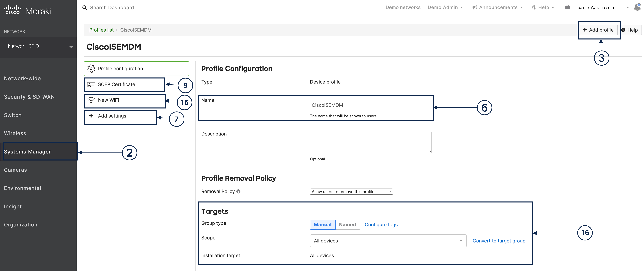The height and width of the screenshot is (271, 644).
Task: Select the Manual group type
Action: (x=322, y=224)
